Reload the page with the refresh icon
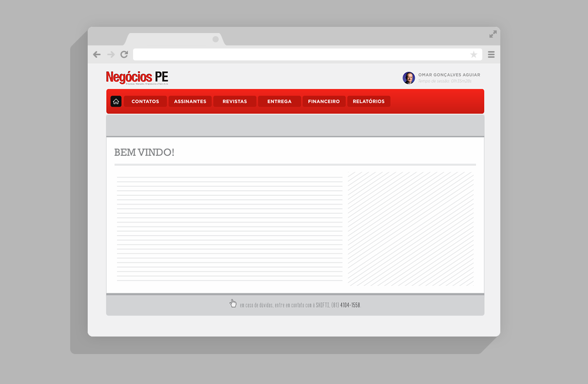The height and width of the screenshot is (384, 588). coord(124,55)
